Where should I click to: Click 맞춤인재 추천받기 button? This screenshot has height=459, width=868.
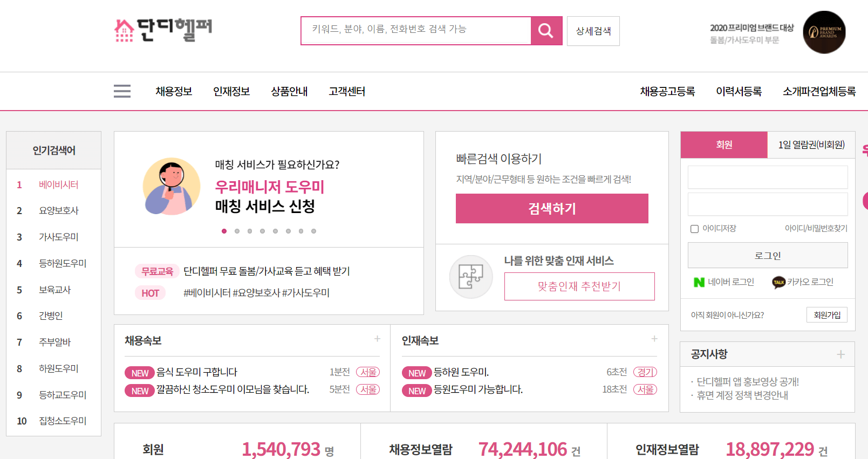click(579, 286)
